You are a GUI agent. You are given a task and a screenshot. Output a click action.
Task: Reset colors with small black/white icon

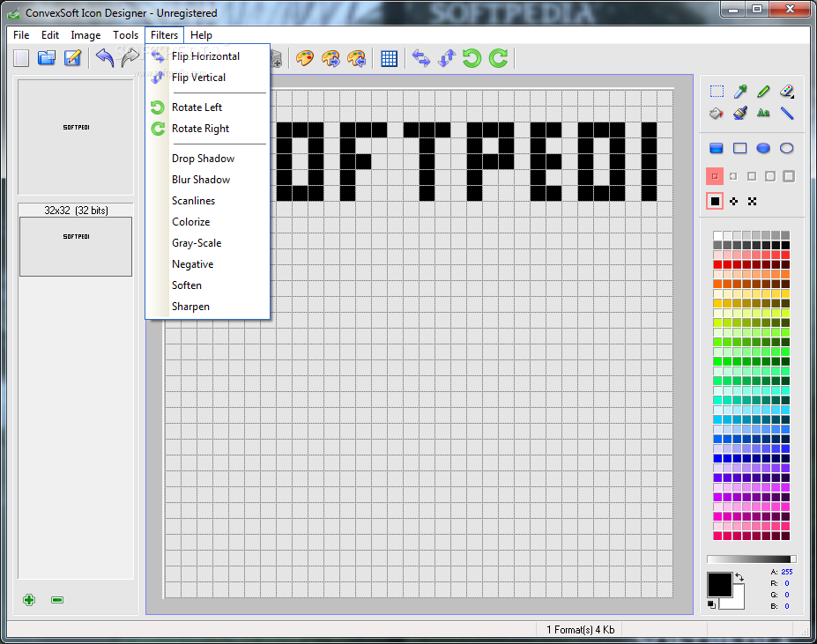coord(711,604)
